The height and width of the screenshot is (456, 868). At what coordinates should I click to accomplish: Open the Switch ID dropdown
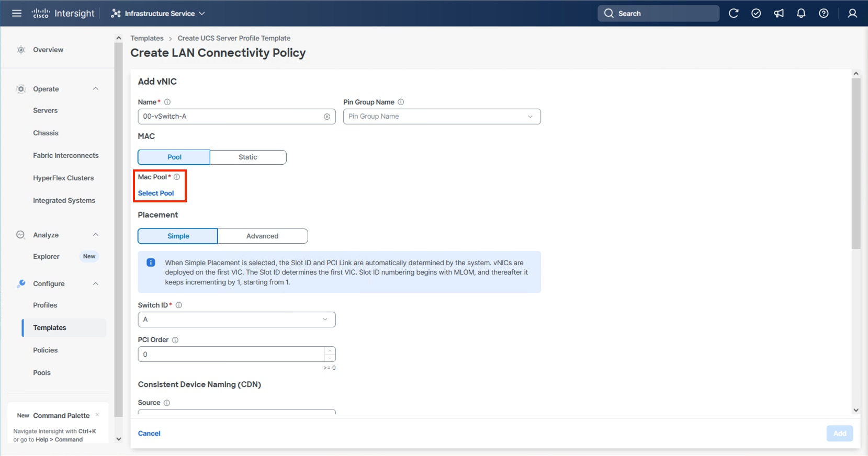tap(236, 320)
